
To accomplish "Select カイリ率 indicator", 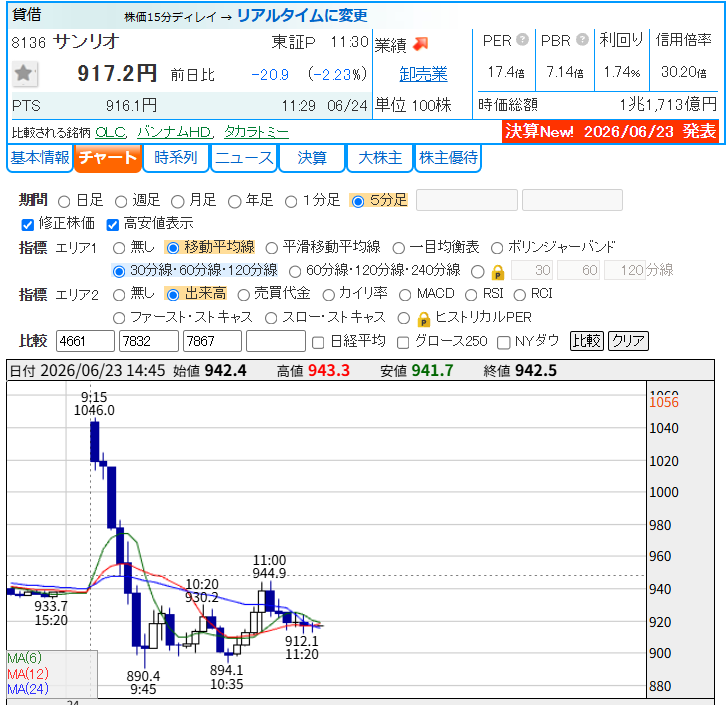I will pos(328,295).
